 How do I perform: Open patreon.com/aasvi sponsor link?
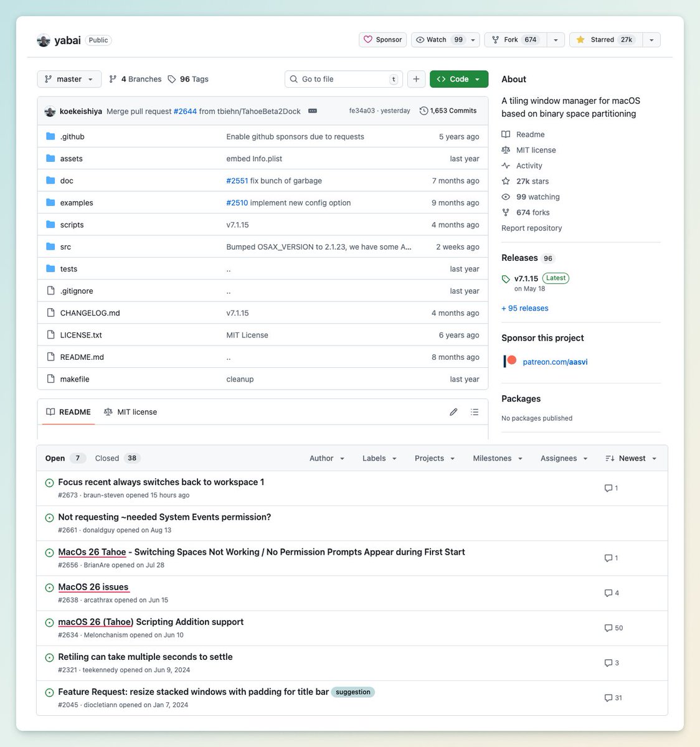555,362
